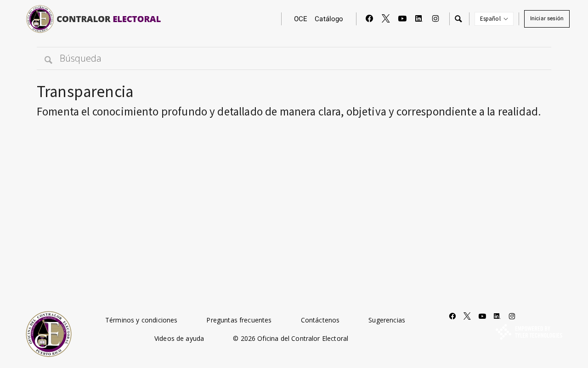
Task: Click CONTRALOR ELECTORAL site title
Action: point(109,19)
